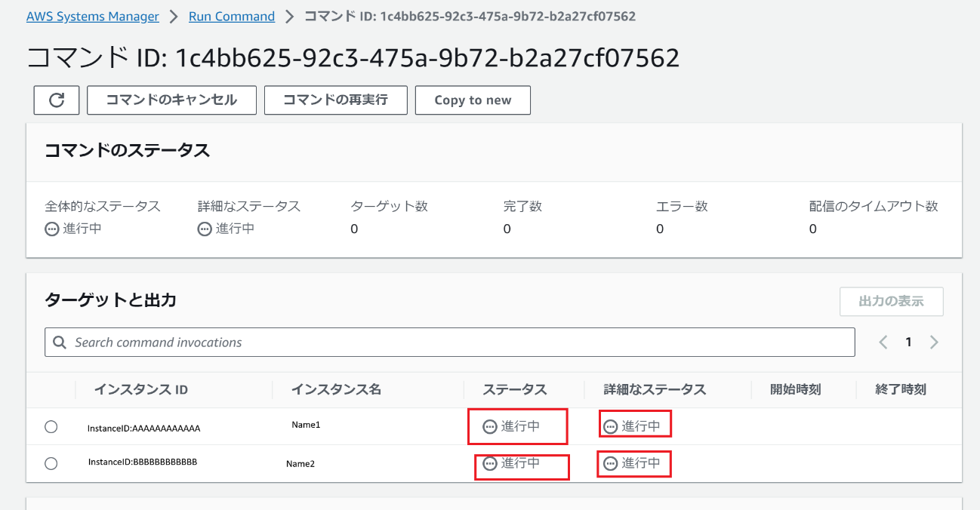Click the previous page arrow icon
This screenshot has height=510, width=980.
883,342
